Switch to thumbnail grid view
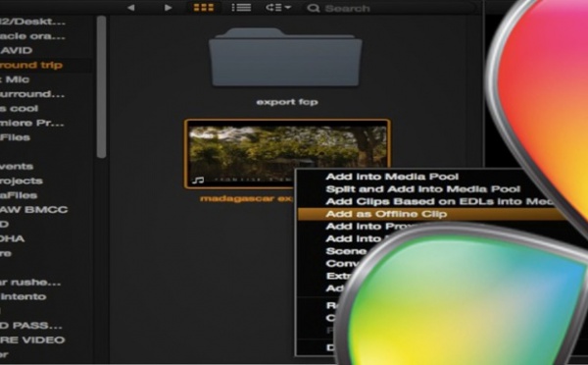The height and width of the screenshot is (365, 588). coord(203,8)
